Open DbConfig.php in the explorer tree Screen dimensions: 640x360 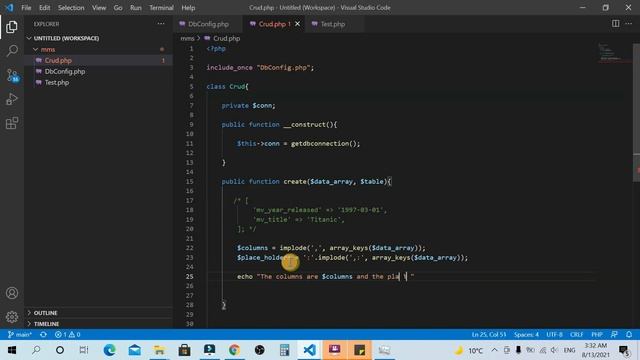[x=65, y=71]
